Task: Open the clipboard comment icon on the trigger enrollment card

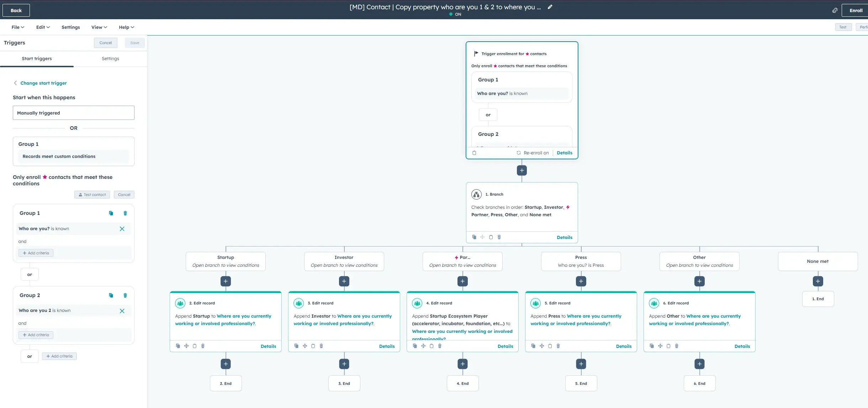Action: [x=474, y=153]
